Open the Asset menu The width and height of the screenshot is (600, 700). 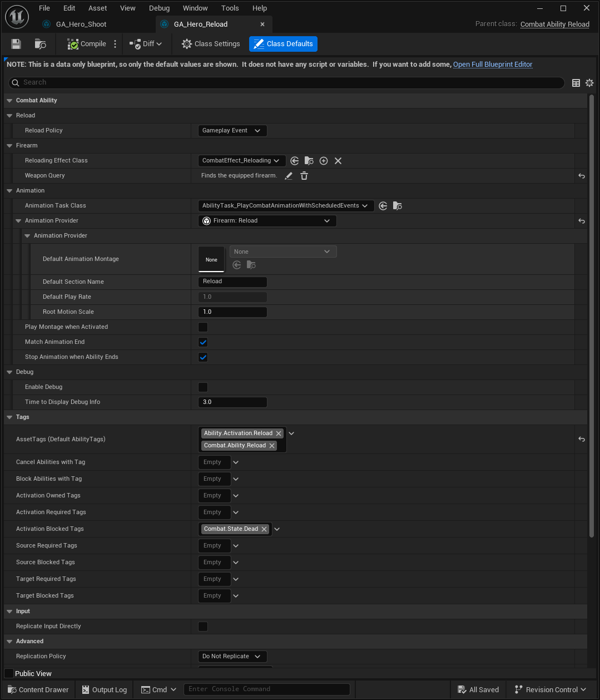98,8
